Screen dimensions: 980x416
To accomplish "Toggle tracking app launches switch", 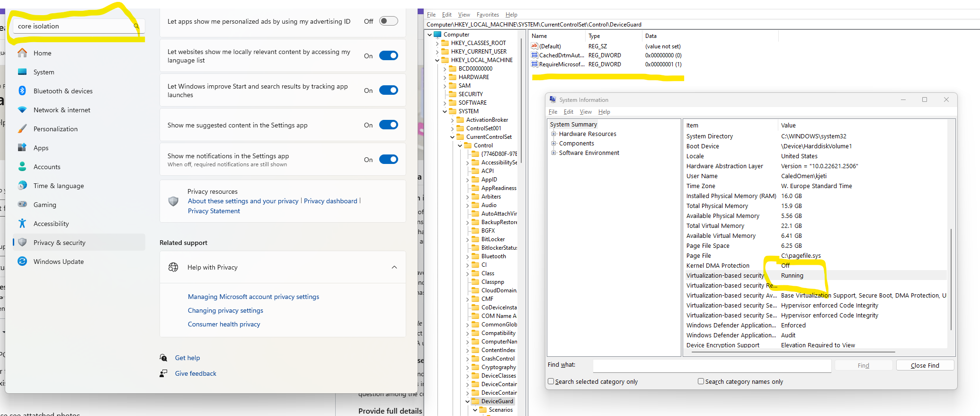I will tap(389, 90).
